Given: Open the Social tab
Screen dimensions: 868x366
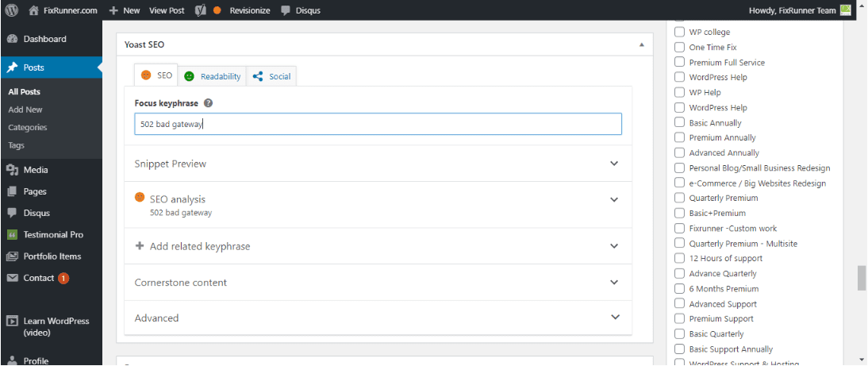Looking at the screenshot, I should 272,76.
